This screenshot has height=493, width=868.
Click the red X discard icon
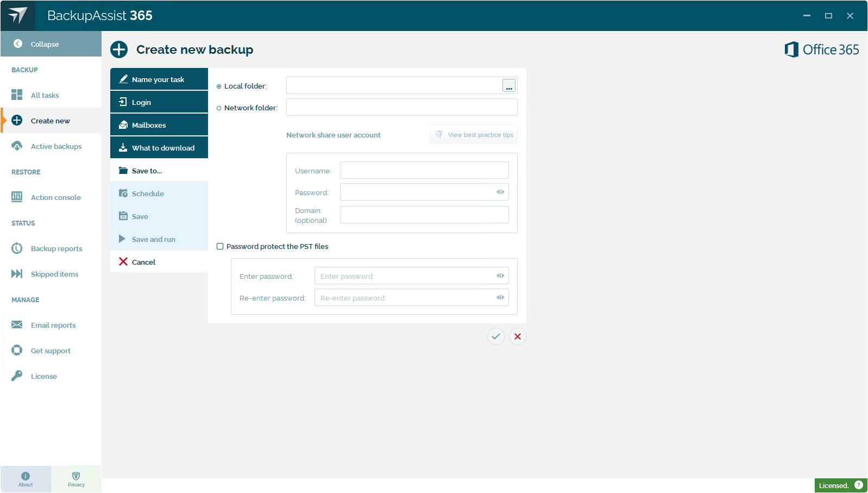[518, 336]
